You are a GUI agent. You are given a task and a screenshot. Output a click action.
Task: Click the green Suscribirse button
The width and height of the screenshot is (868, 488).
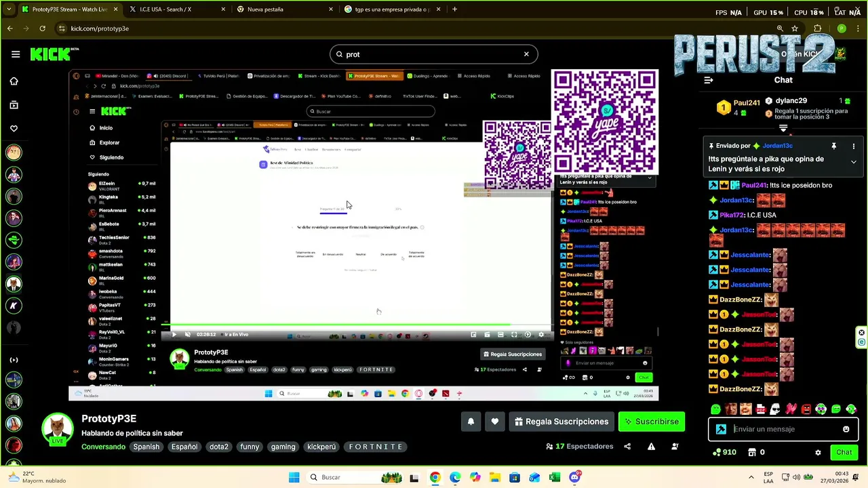point(652,422)
